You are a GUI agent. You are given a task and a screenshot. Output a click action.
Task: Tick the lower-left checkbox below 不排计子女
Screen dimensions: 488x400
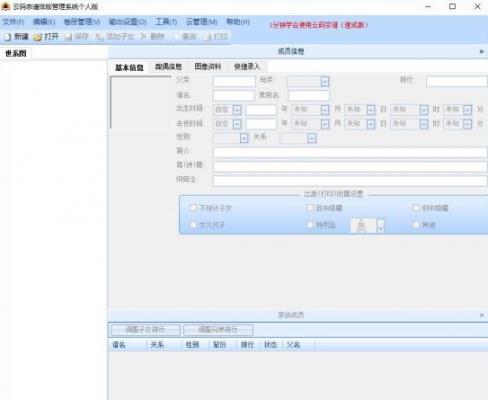pos(193,225)
